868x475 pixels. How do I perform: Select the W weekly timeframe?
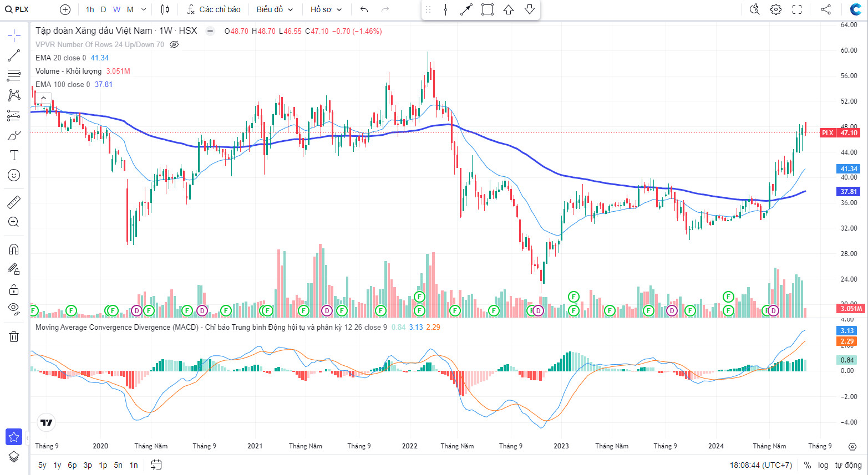(116, 9)
